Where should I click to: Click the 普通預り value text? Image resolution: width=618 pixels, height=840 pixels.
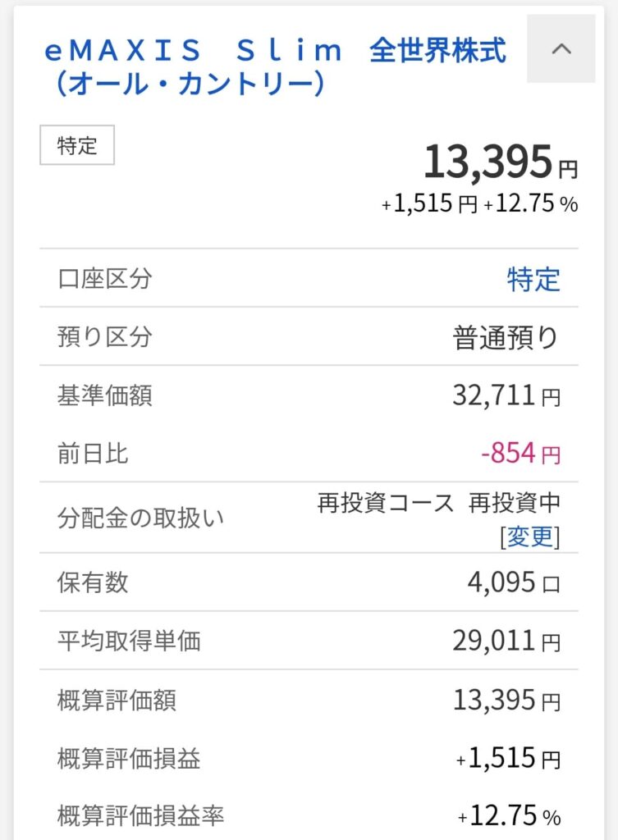click(506, 337)
